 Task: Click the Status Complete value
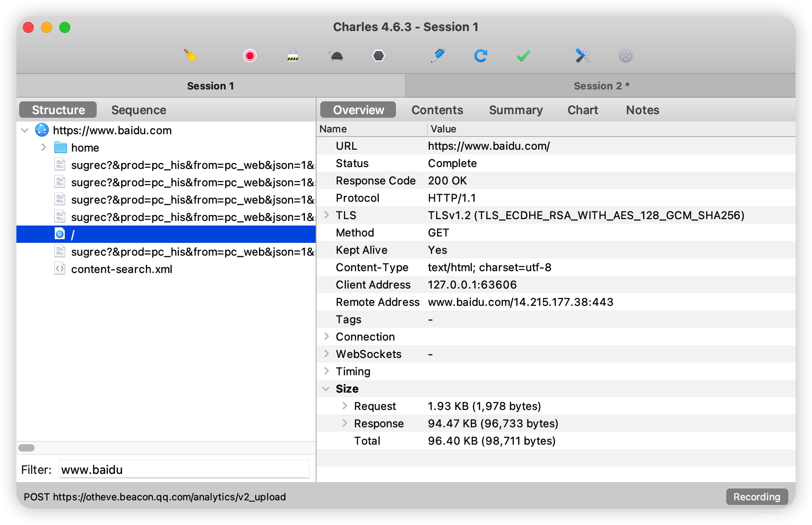[453, 163]
